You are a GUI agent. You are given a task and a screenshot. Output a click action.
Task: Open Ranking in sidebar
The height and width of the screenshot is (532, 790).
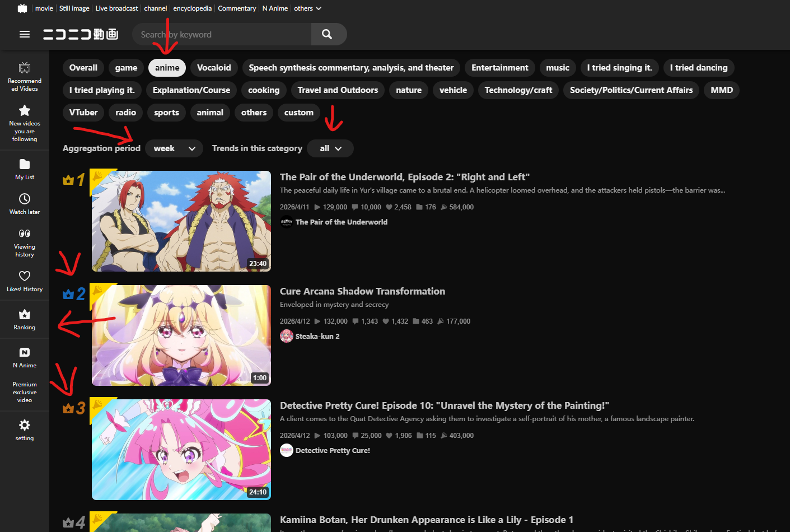point(25,319)
